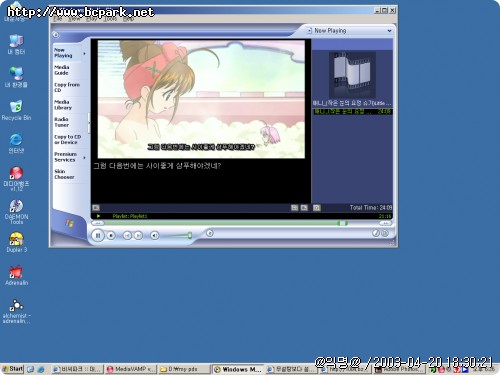Switch to the D:\ folder taskbar button
The width and height of the screenshot is (500, 375).
(184, 369)
